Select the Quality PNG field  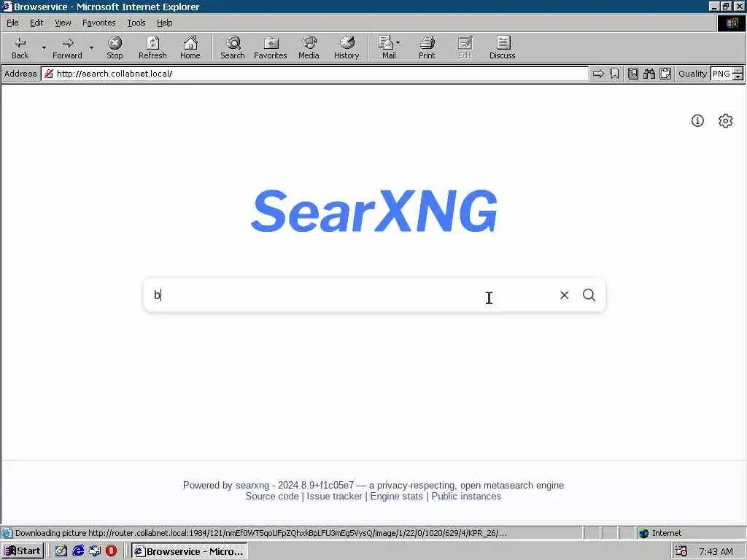coord(721,74)
